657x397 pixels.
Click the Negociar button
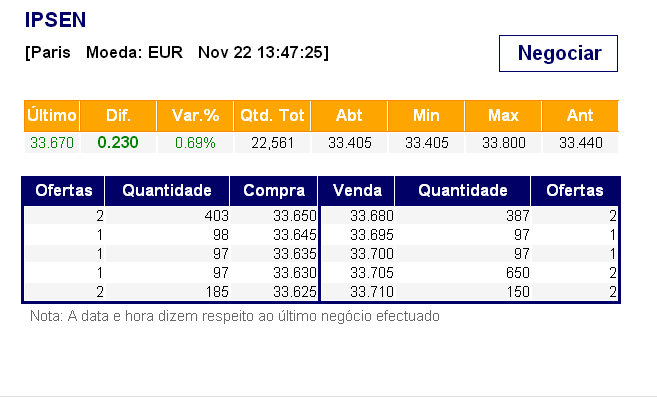558,53
